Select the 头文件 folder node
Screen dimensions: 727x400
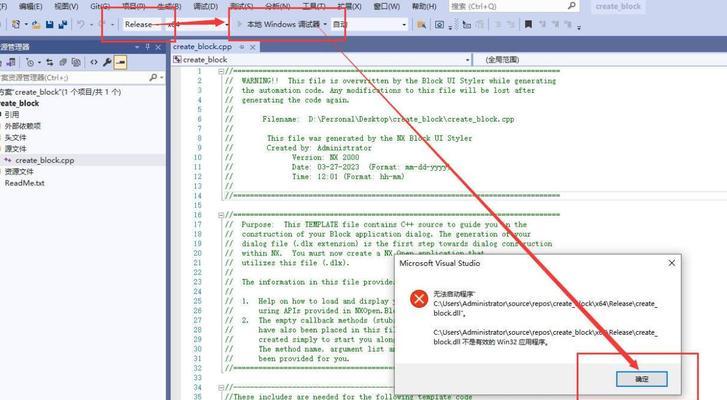coord(15,138)
